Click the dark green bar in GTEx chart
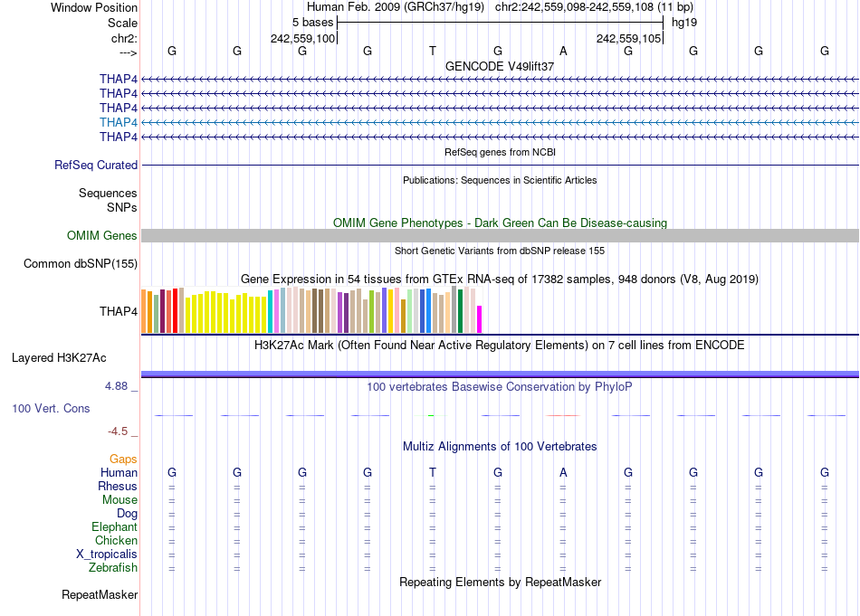The width and height of the screenshot is (860, 616). tap(460, 311)
